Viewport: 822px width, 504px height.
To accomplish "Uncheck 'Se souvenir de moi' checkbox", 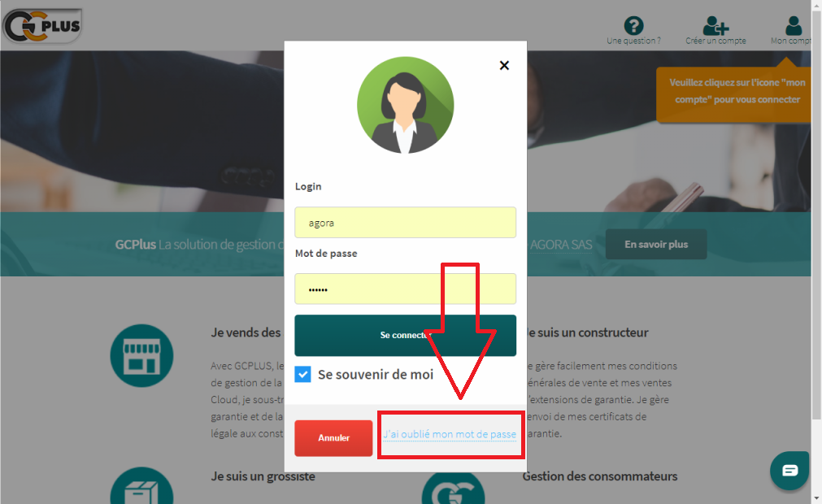I will coord(302,374).
